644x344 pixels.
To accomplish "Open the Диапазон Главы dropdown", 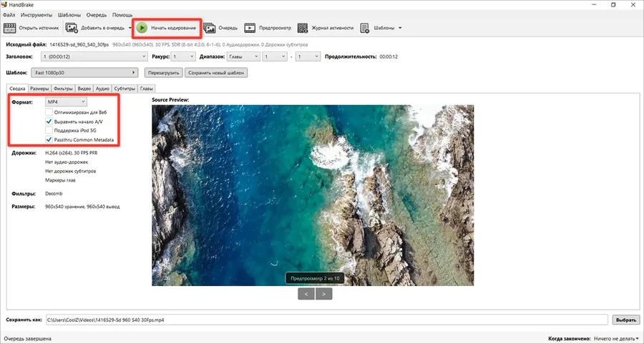I will (243, 56).
